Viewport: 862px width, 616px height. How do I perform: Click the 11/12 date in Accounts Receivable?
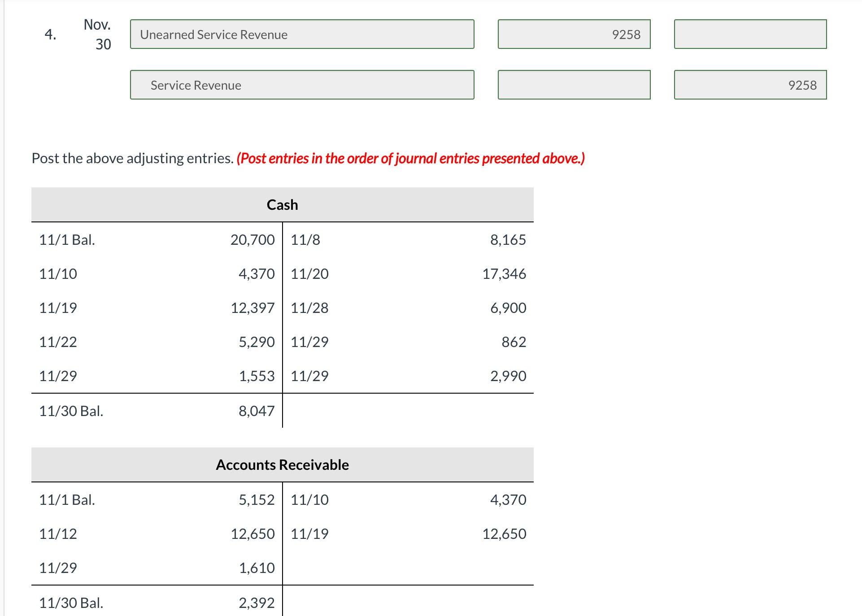pos(58,534)
